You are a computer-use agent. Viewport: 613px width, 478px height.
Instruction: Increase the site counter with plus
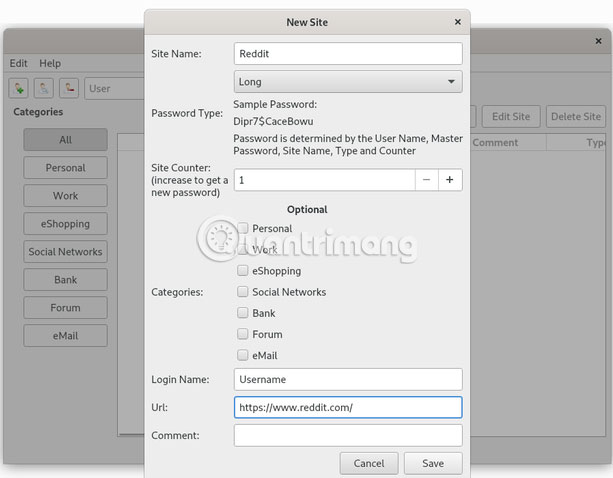click(450, 180)
